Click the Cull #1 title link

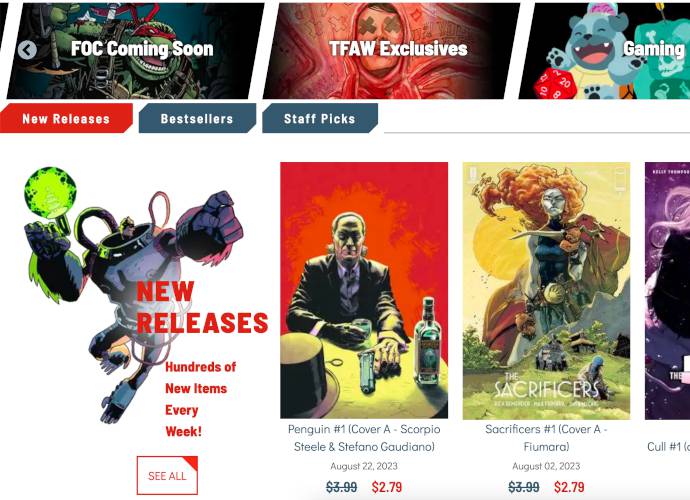point(668,447)
